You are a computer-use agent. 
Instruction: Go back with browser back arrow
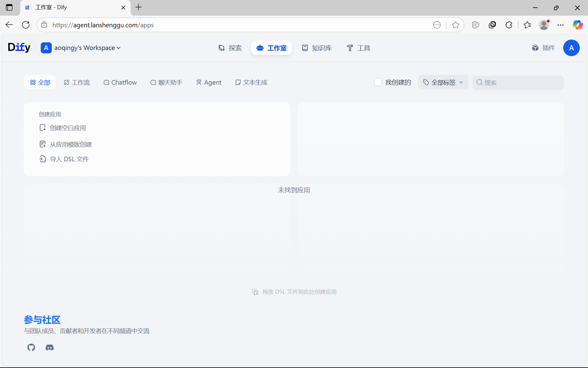[9, 25]
